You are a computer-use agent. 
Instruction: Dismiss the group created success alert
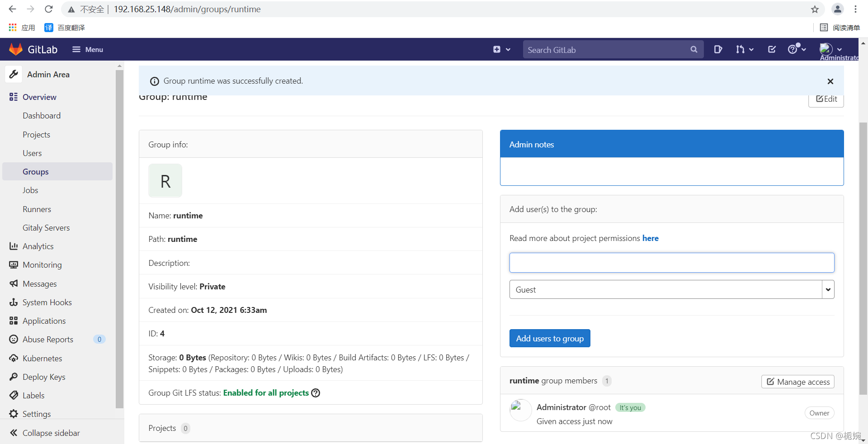(x=830, y=81)
